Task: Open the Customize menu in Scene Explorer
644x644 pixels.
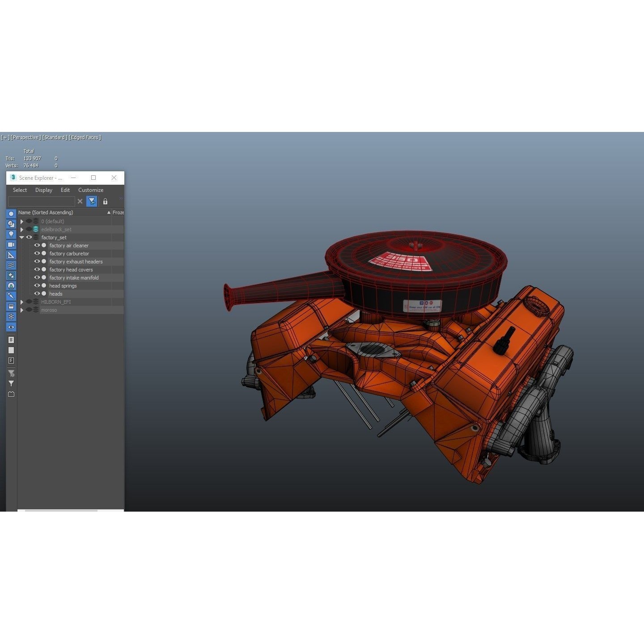Action: tap(91, 190)
